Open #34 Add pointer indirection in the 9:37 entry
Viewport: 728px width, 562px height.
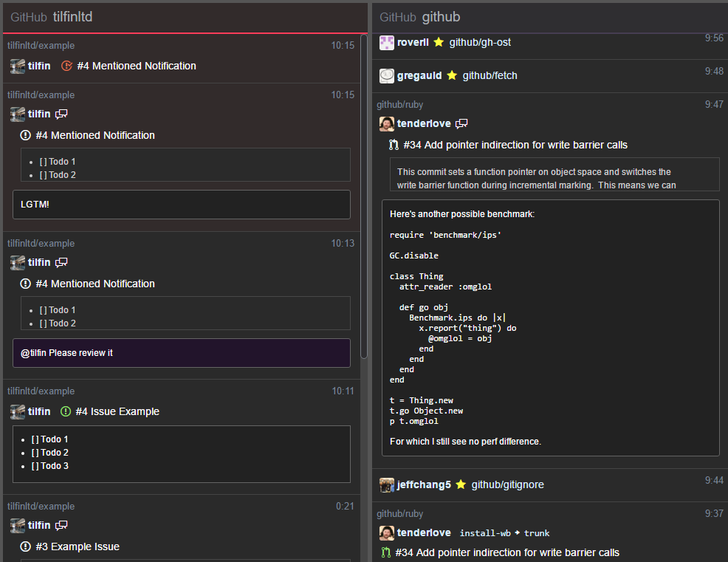pos(507,552)
